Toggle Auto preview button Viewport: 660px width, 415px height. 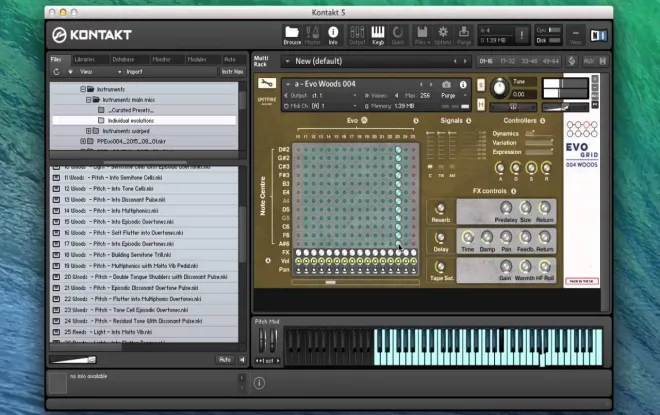tap(225, 360)
